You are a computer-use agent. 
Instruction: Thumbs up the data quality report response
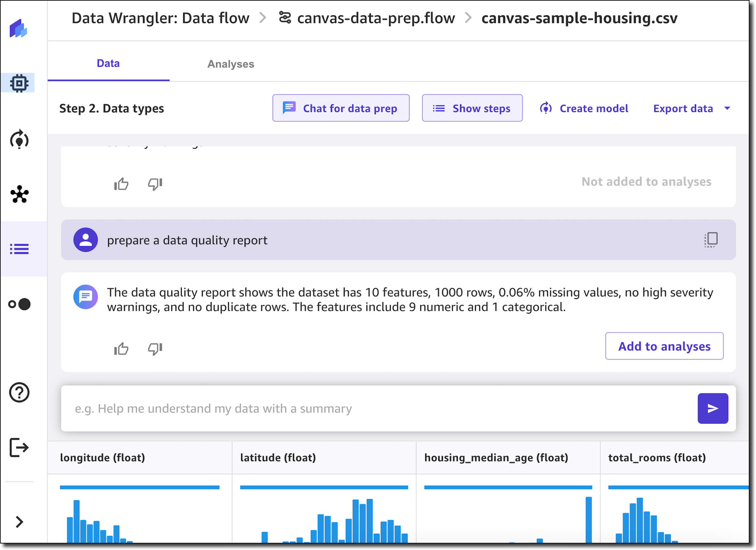tap(121, 349)
